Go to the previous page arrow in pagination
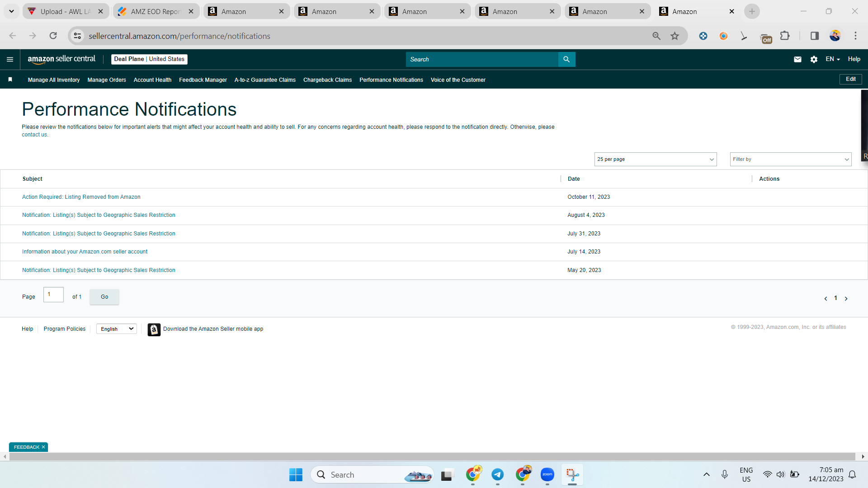Screen dimensions: 868x488 (x=826, y=299)
